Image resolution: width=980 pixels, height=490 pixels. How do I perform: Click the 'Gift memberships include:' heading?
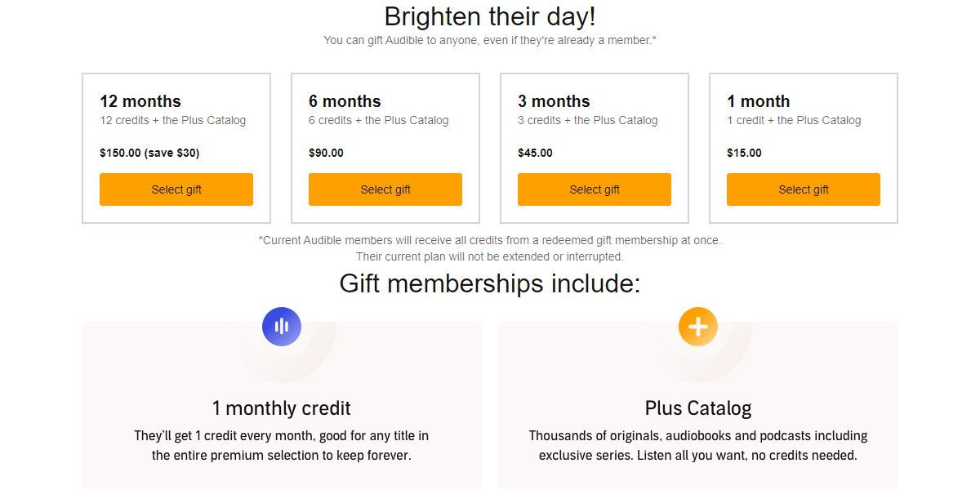pos(490,283)
